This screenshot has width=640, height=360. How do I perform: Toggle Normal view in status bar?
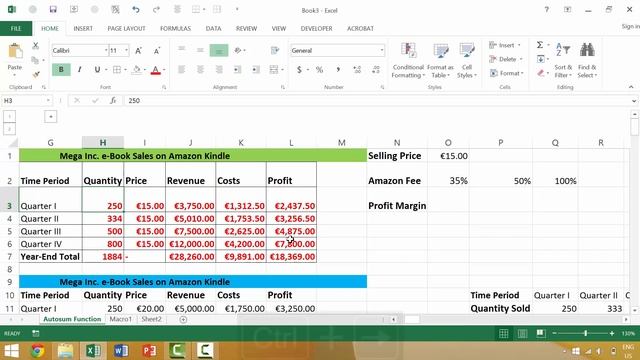click(504, 333)
